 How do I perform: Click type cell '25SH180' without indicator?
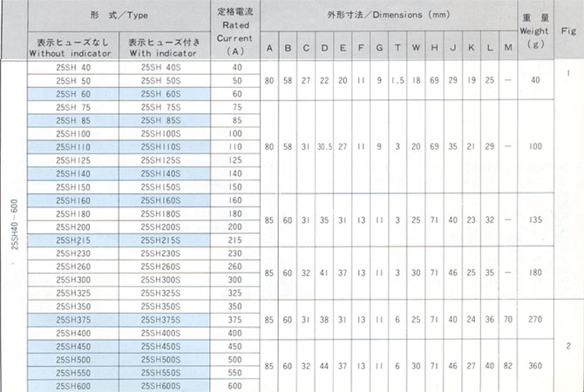point(73,213)
